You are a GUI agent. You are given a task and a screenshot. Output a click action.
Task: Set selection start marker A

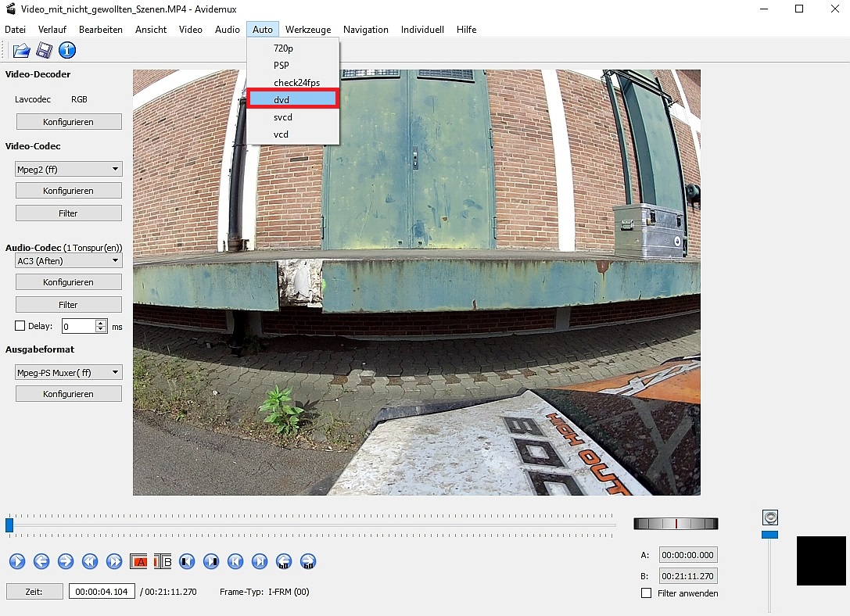[x=140, y=561]
